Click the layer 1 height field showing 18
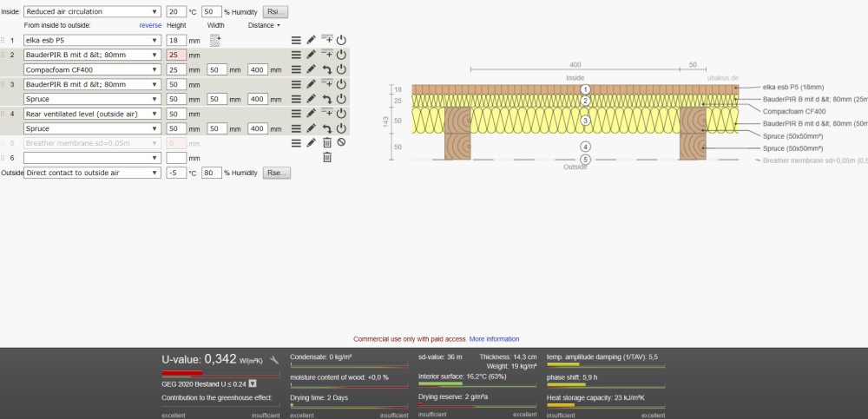Screen dimensions: 868x419 [176, 41]
